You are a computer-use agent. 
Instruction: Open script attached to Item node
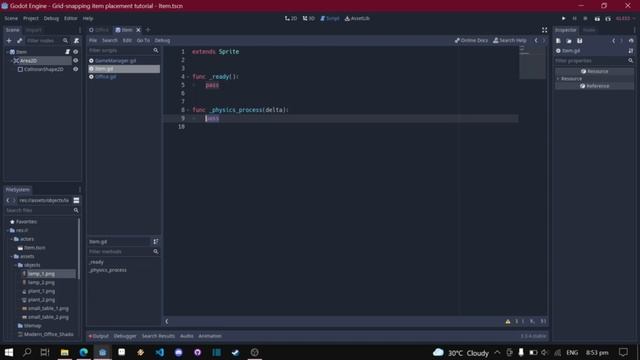coord(67,52)
